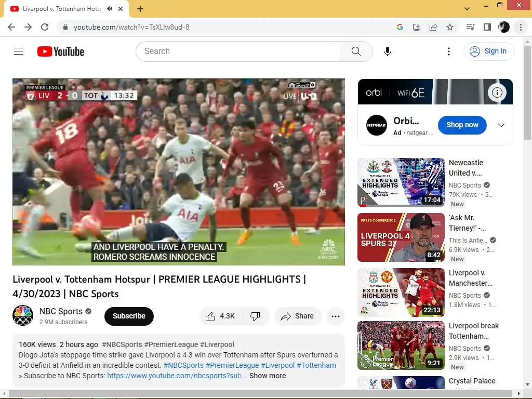This screenshot has width=532, height=399.
Task: Click the address bar URL
Action: (x=131, y=27)
